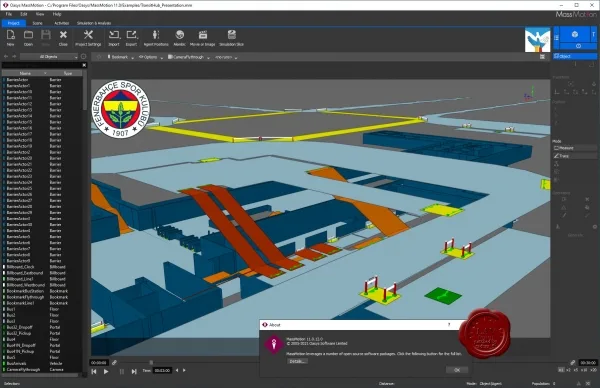Set playback speed to x2

click(x=569, y=370)
